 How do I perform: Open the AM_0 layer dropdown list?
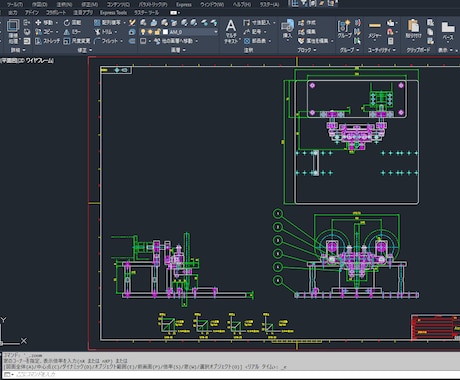click(x=215, y=32)
